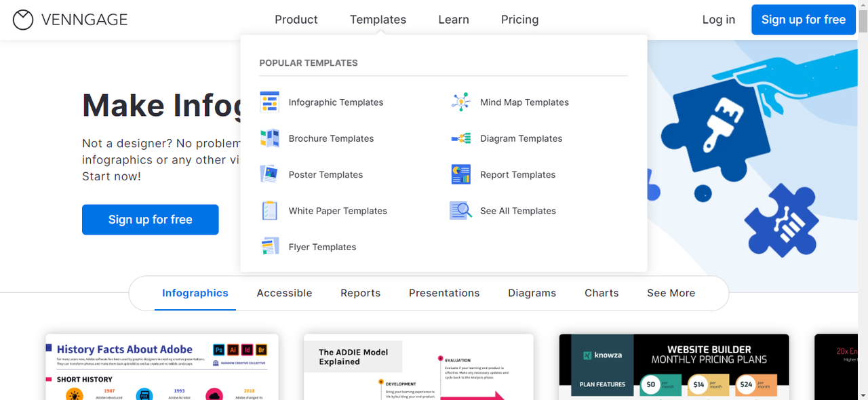Go to the Pricing page
This screenshot has width=868, height=400.
pyautogui.click(x=519, y=20)
